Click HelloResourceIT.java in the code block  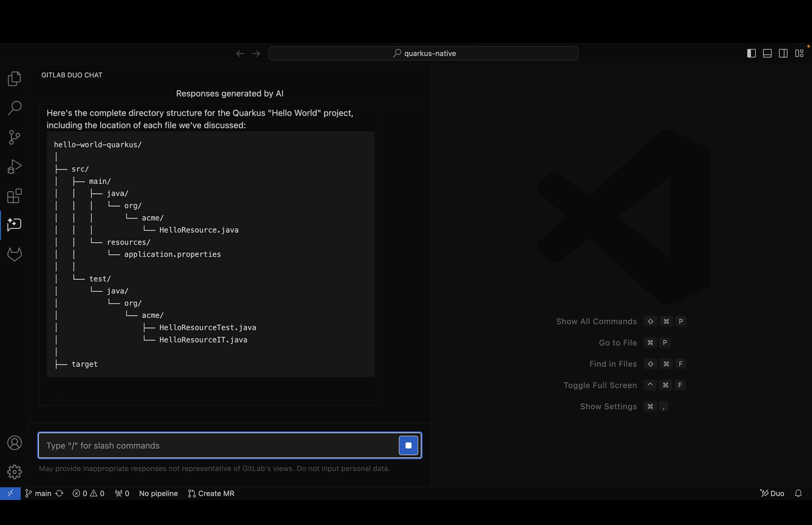coord(203,340)
